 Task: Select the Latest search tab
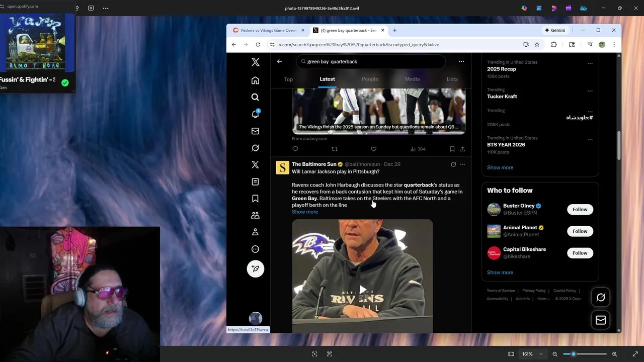327,79
